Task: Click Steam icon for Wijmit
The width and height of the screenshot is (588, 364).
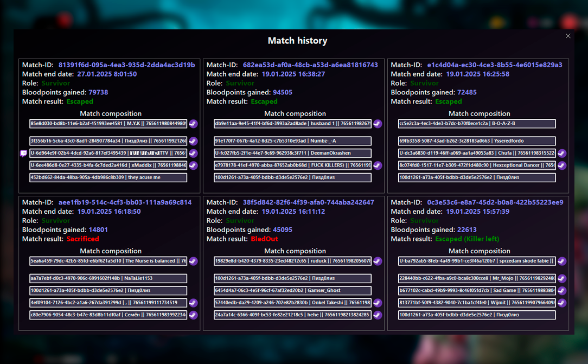Action: pos(562,303)
